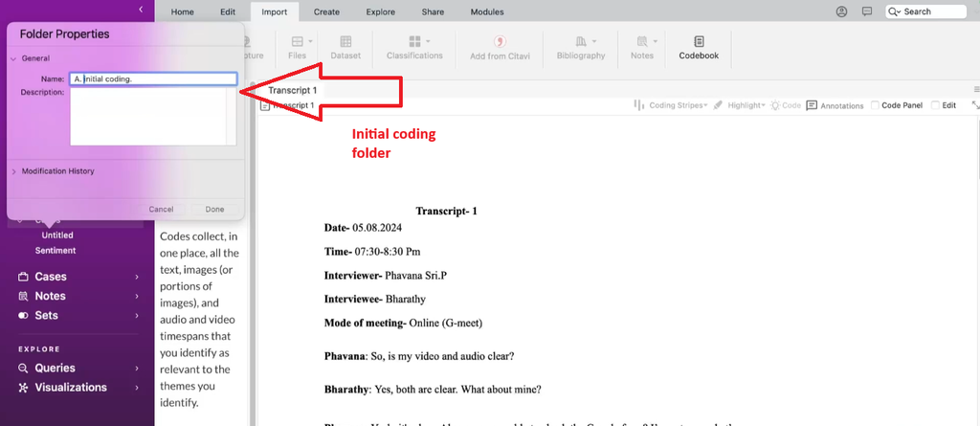The height and width of the screenshot is (426, 980).
Task: Open the Highlight dropdown arrow
Action: click(x=764, y=105)
